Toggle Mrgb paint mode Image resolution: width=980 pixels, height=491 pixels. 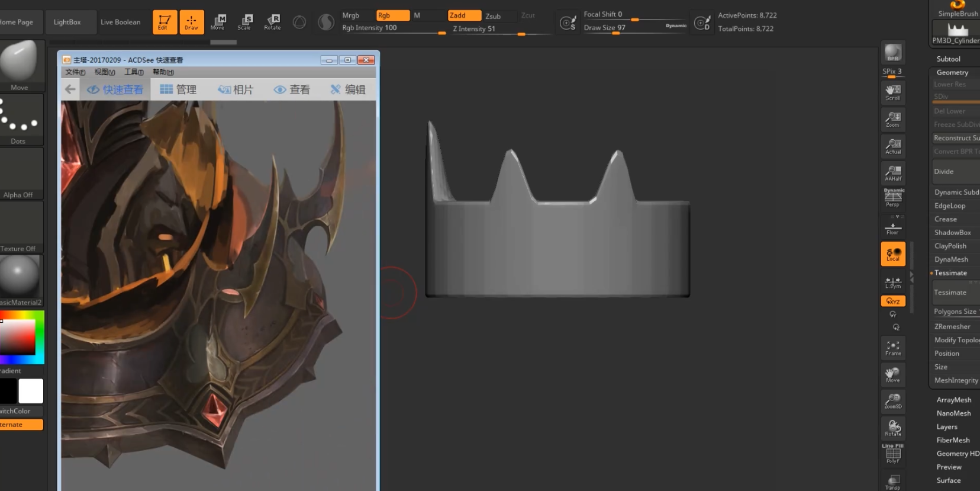tap(351, 15)
